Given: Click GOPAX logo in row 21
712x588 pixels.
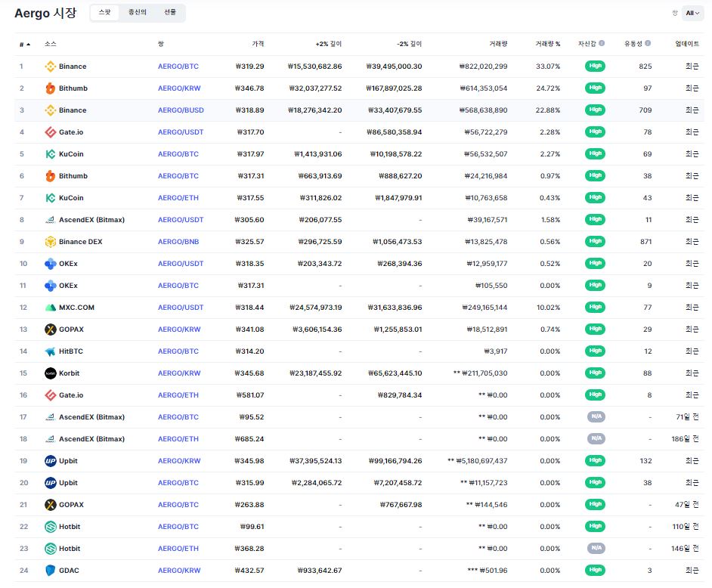Looking at the screenshot, I should coord(51,504).
